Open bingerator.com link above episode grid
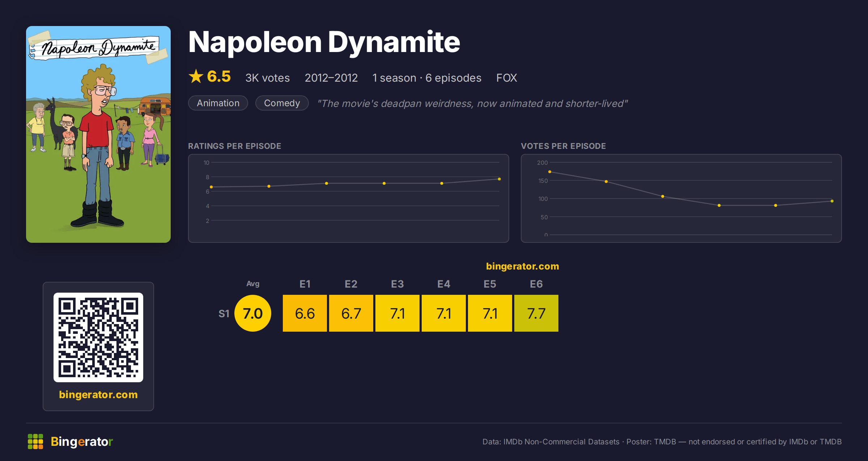Viewport: 868px width, 461px height. (x=523, y=266)
